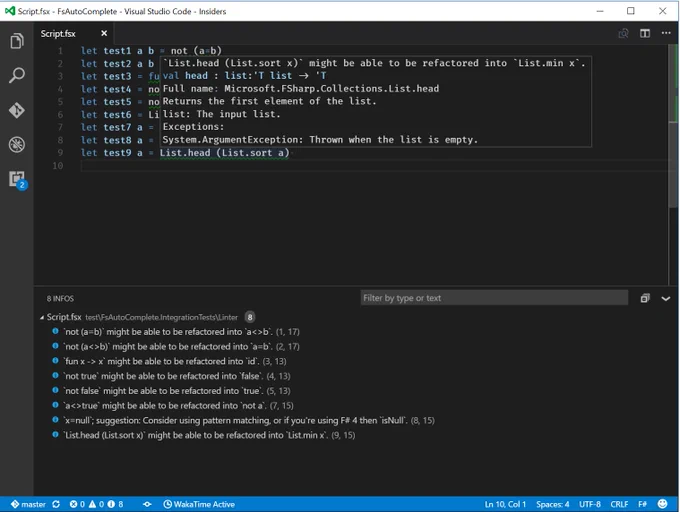Change indentation via Spaces: 4

(x=552, y=504)
